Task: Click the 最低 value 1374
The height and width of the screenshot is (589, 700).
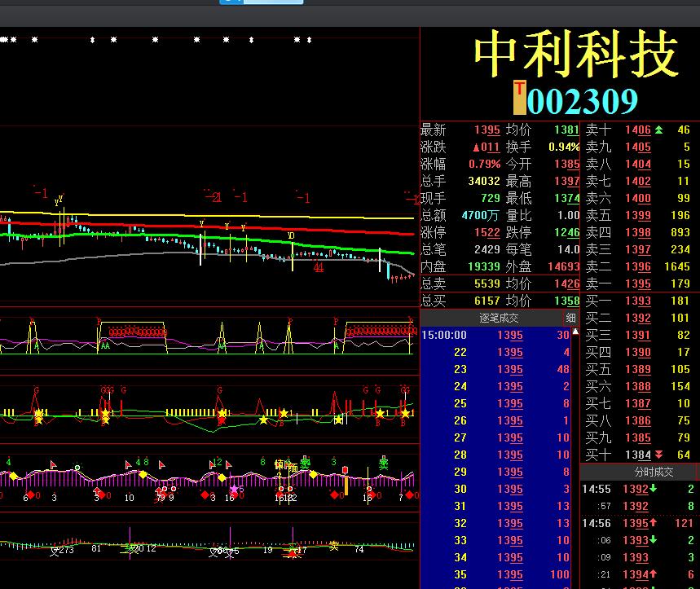Action: click(567, 198)
